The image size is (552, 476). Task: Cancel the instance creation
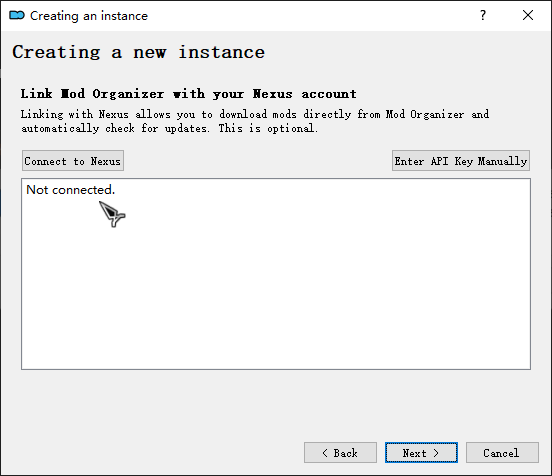point(502,453)
